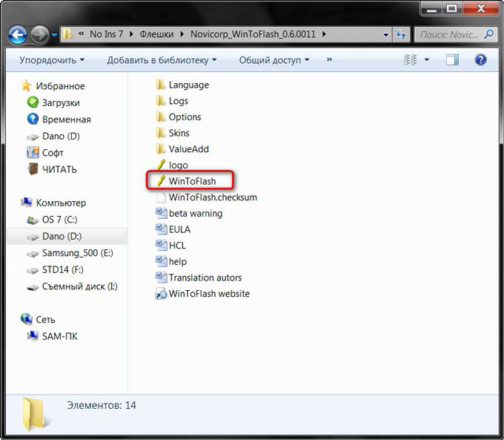Image resolution: width=504 pixels, height=440 pixels.
Task: Select the 'help' document icon
Action: (161, 261)
